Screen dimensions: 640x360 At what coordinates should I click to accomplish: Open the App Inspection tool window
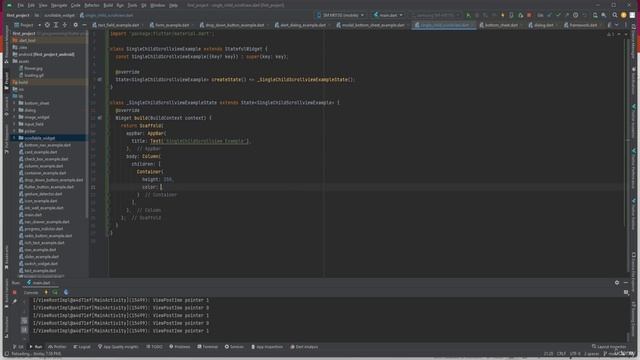point(267,347)
